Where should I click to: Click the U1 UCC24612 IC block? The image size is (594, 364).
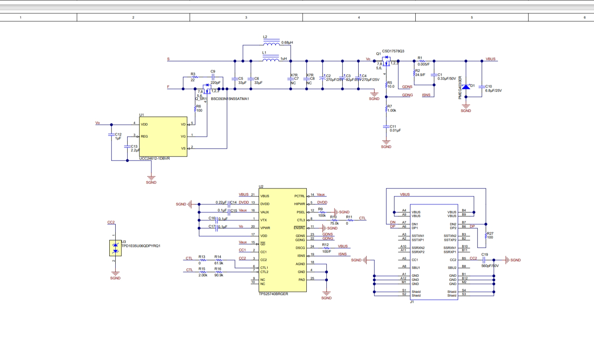163,137
